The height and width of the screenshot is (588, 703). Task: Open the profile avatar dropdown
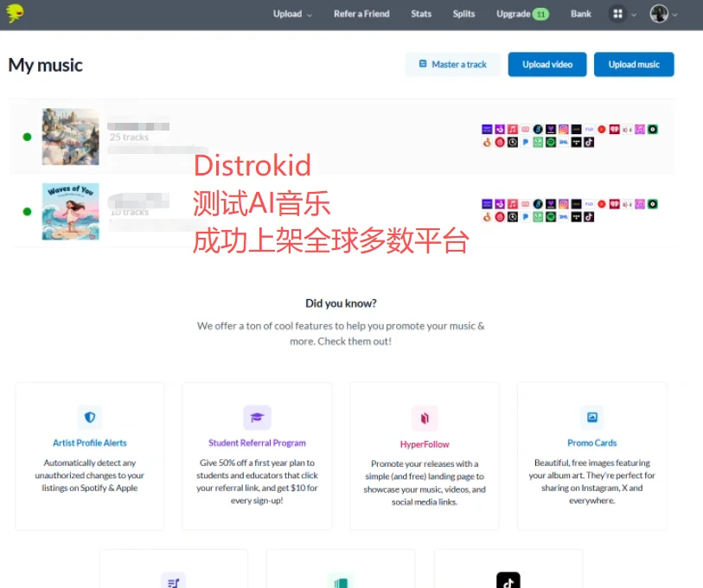pos(660,13)
